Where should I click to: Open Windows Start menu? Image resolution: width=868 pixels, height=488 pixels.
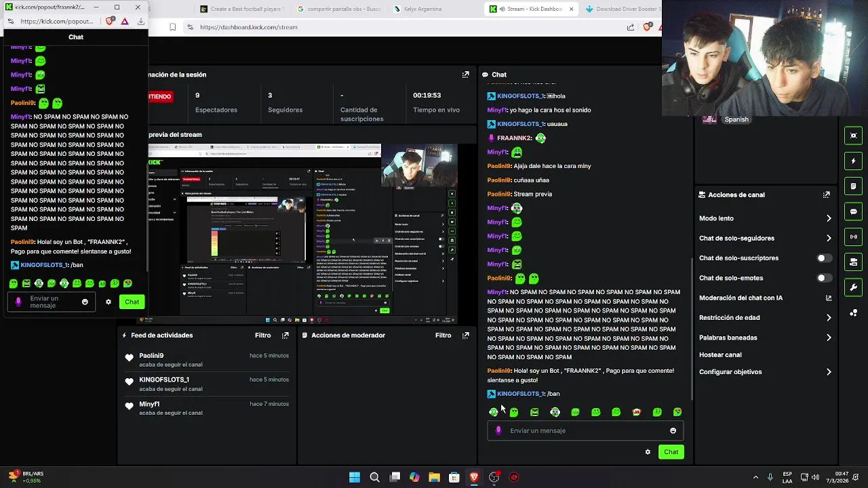pyautogui.click(x=355, y=477)
